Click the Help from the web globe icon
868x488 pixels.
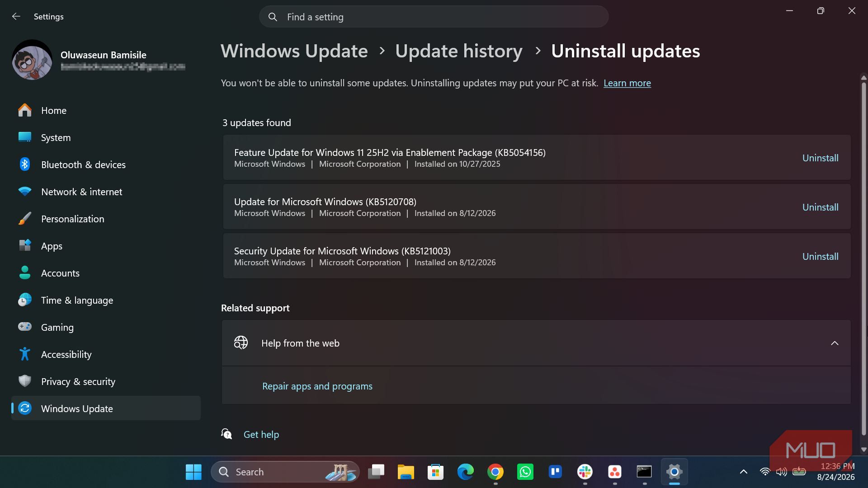[x=241, y=343]
